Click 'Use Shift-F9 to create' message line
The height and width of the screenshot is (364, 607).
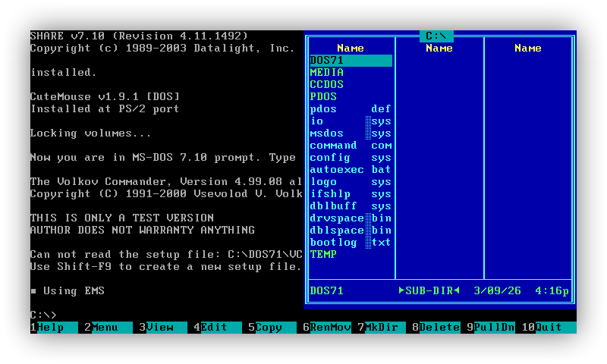[x=165, y=266]
